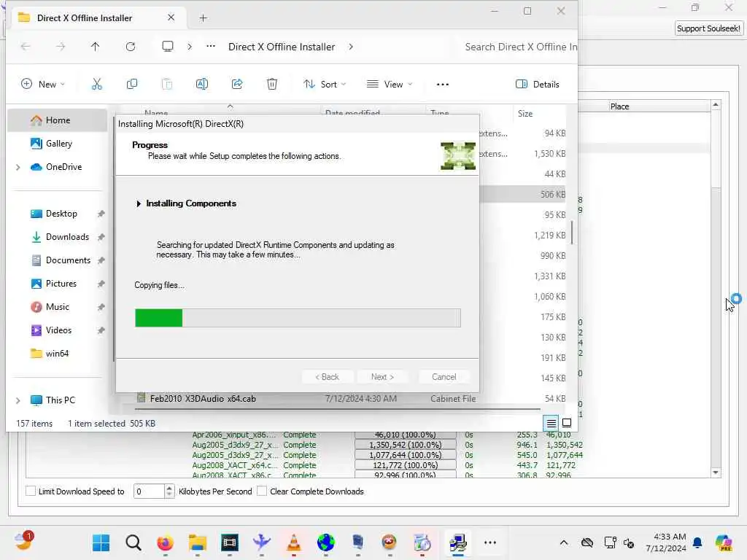Select the Feb2010_X3DAudio_x64.cab file
Image resolution: width=747 pixels, height=560 pixels.
click(x=203, y=399)
